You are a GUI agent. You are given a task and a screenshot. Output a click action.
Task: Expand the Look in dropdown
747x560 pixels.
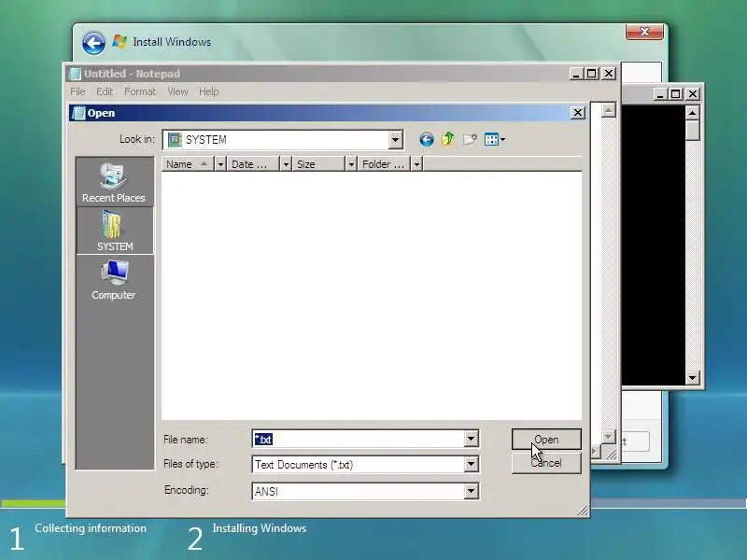(x=395, y=140)
